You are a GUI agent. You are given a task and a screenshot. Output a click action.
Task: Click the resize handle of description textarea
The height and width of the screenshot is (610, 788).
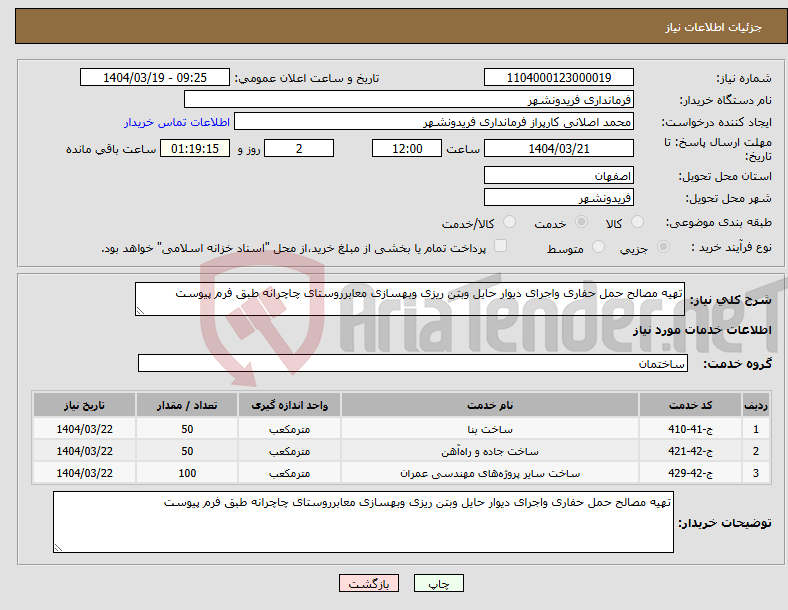140,311
